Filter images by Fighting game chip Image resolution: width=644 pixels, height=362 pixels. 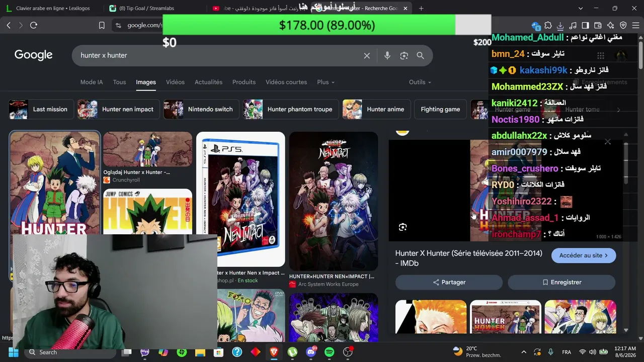(440, 109)
